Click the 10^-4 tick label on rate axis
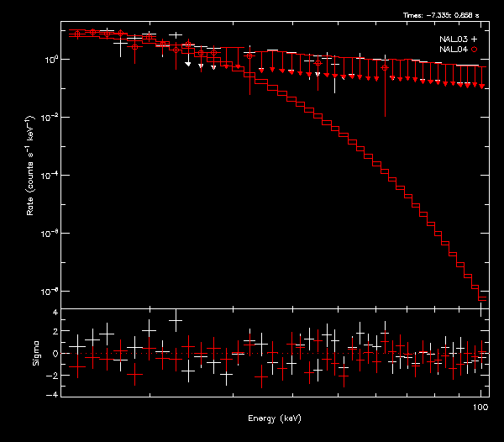504x442 pixels. pos(50,176)
